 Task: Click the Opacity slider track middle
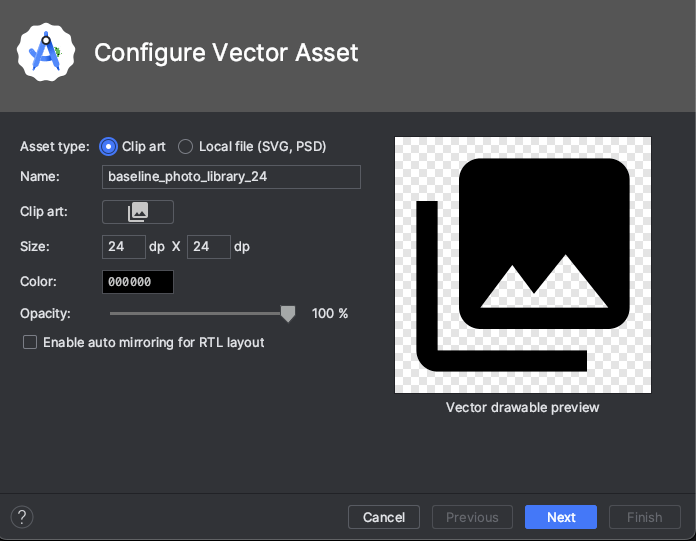coord(199,313)
